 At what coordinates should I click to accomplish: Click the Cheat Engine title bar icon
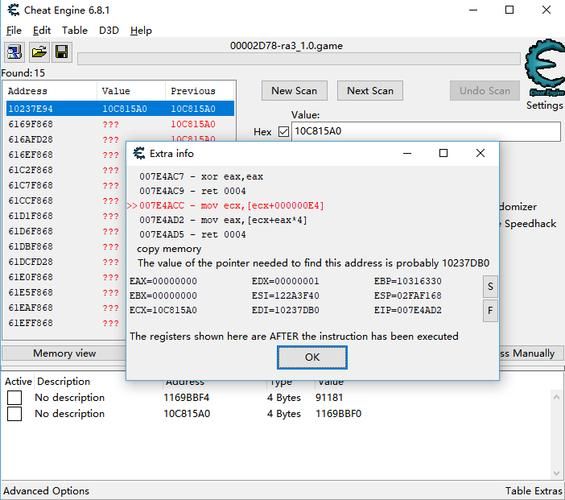click(14, 10)
